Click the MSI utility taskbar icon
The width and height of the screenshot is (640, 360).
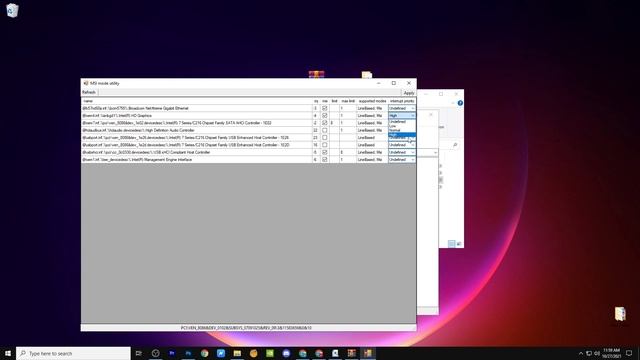368,353
